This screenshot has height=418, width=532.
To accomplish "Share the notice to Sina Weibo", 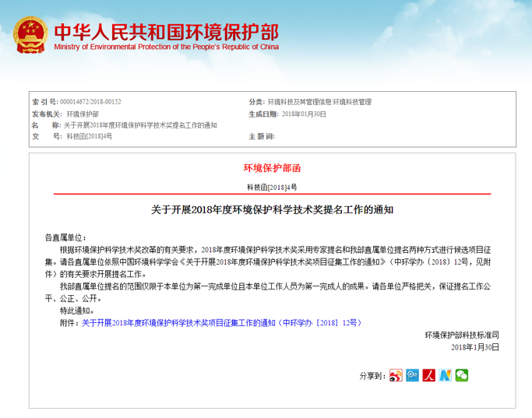I will pos(395,375).
